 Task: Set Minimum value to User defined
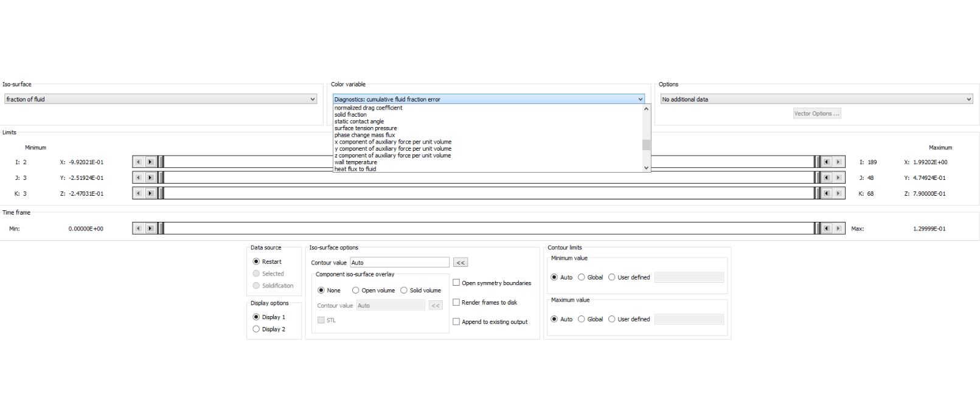pos(612,277)
